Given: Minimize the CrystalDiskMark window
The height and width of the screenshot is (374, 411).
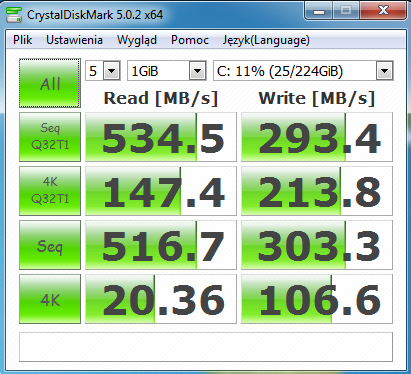Looking at the screenshot, I should [319, 11].
